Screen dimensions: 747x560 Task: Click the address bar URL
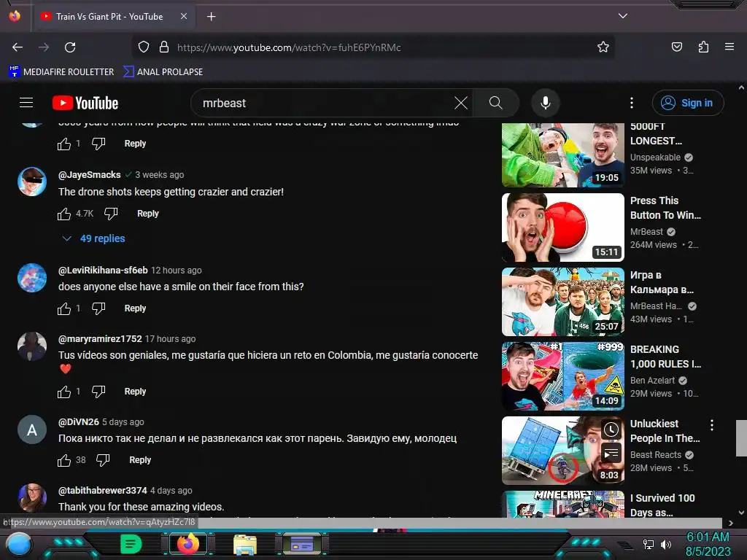(x=289, y=47)
